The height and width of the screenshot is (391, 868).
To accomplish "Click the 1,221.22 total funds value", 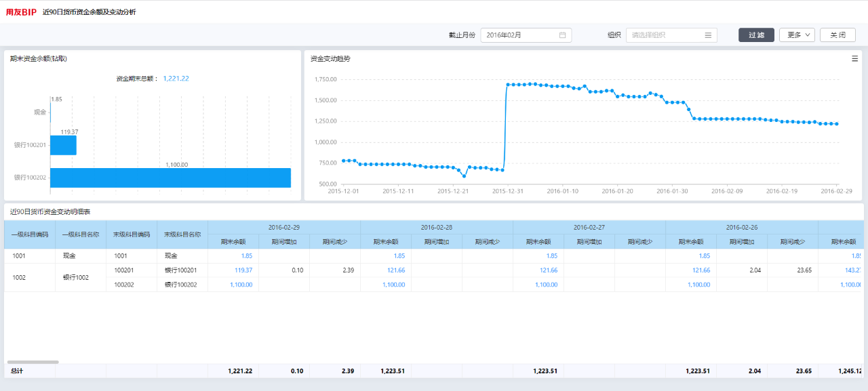I will tap(176, 79).
